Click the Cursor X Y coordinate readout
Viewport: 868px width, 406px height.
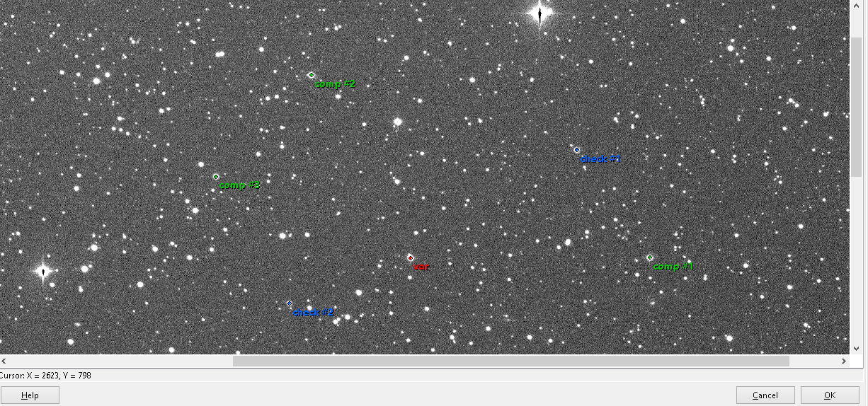[x=46, y=376]
